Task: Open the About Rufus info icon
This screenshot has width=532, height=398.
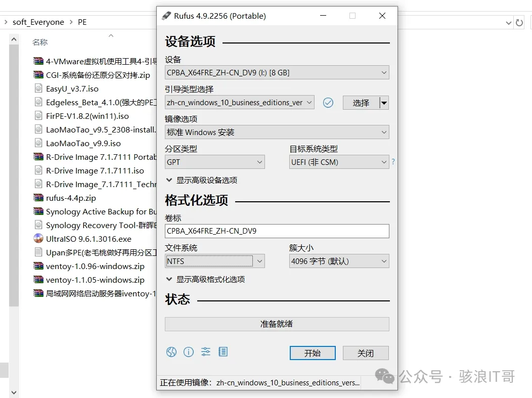Action: tap(188, 352)
